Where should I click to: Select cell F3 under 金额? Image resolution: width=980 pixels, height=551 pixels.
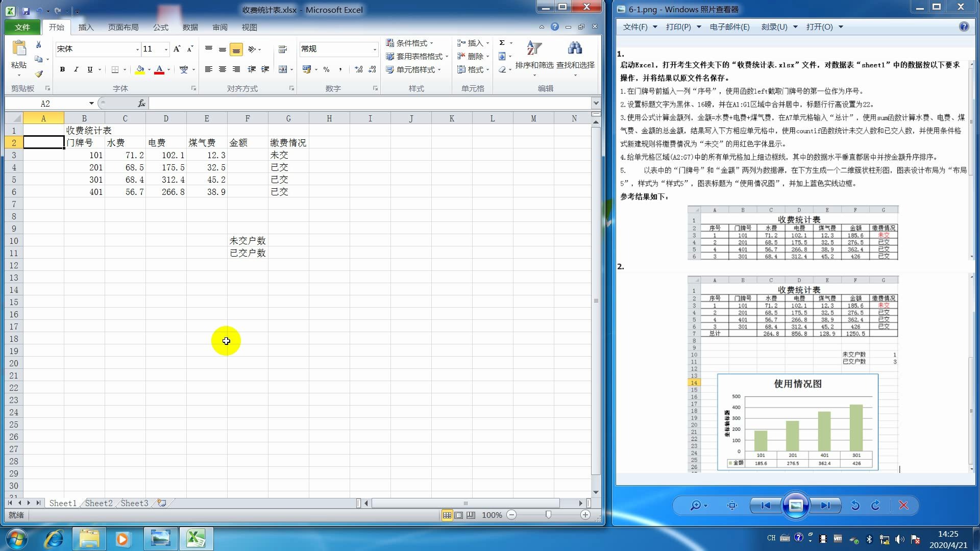[248, 155]
